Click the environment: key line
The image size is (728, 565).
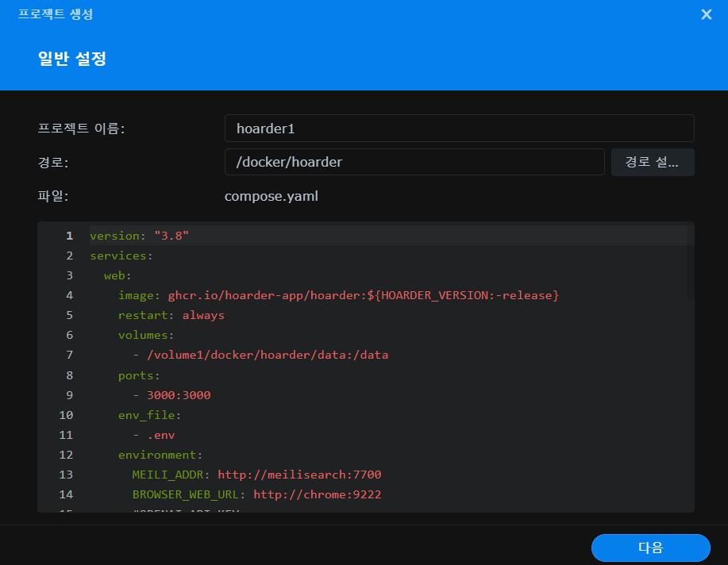(160, 455)
